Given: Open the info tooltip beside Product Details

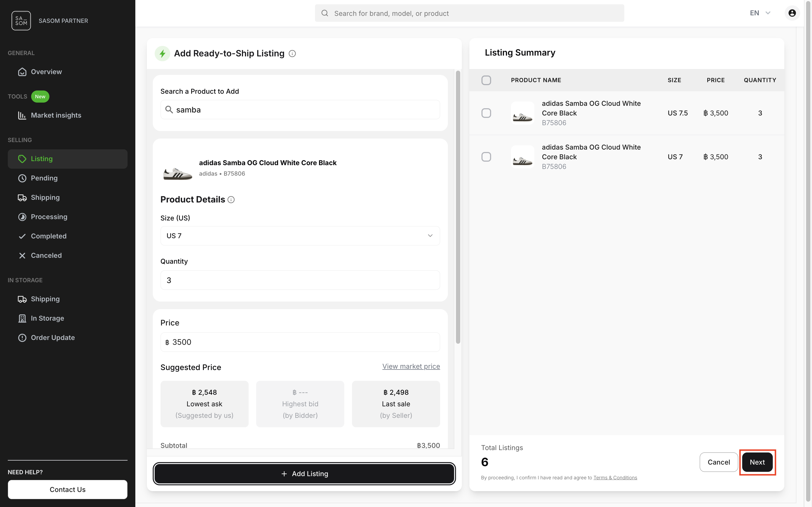Looking at the screenshot, I should (231, 200).
